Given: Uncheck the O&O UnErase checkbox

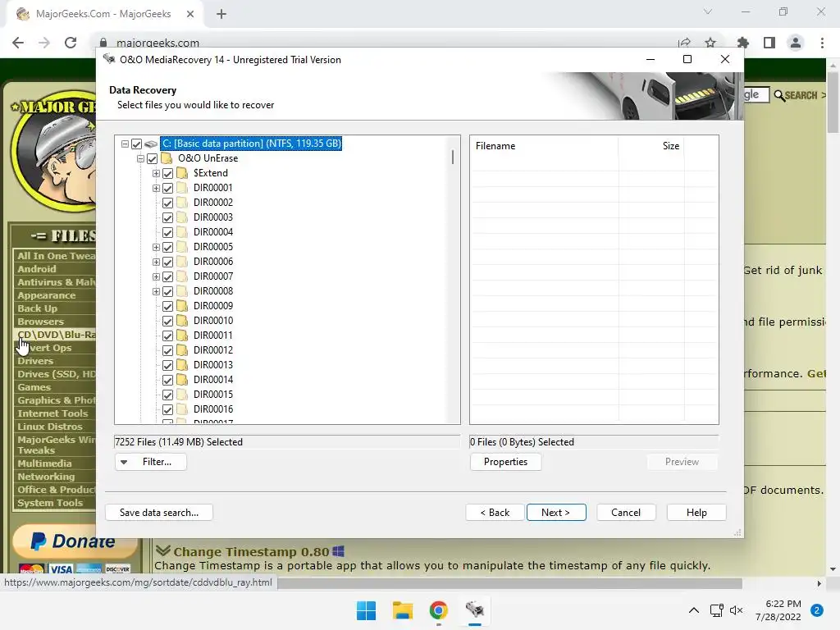Looking at the screenshot, I should tap(152, 158).
